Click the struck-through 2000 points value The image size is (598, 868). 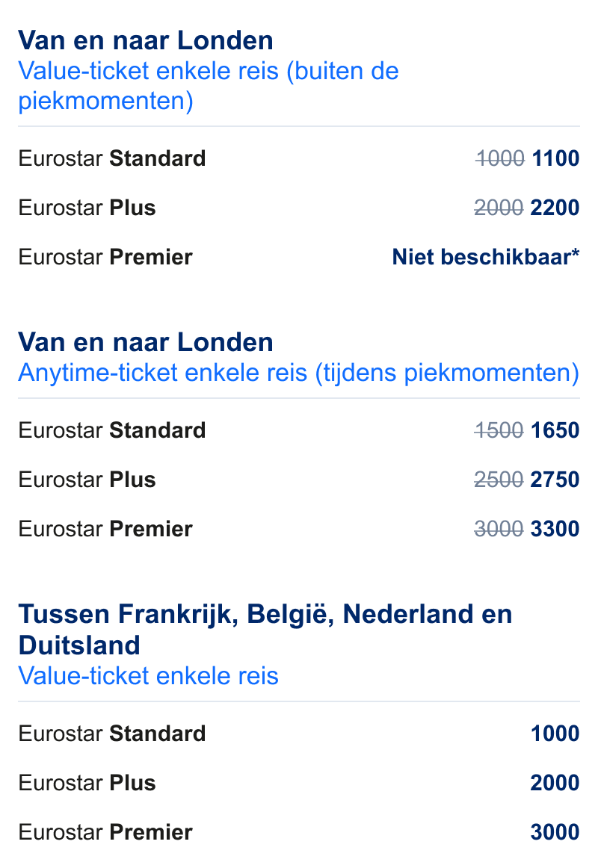tap(499, 208)
